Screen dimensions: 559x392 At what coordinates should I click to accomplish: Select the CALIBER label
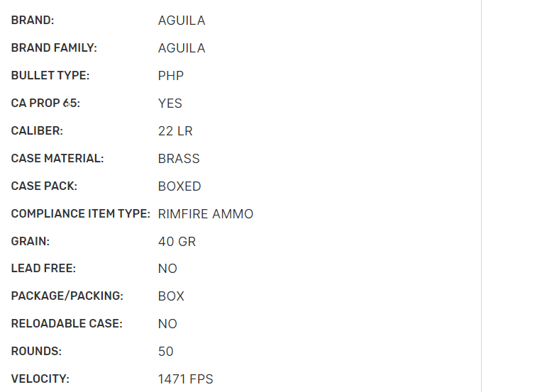coord(37,131)
